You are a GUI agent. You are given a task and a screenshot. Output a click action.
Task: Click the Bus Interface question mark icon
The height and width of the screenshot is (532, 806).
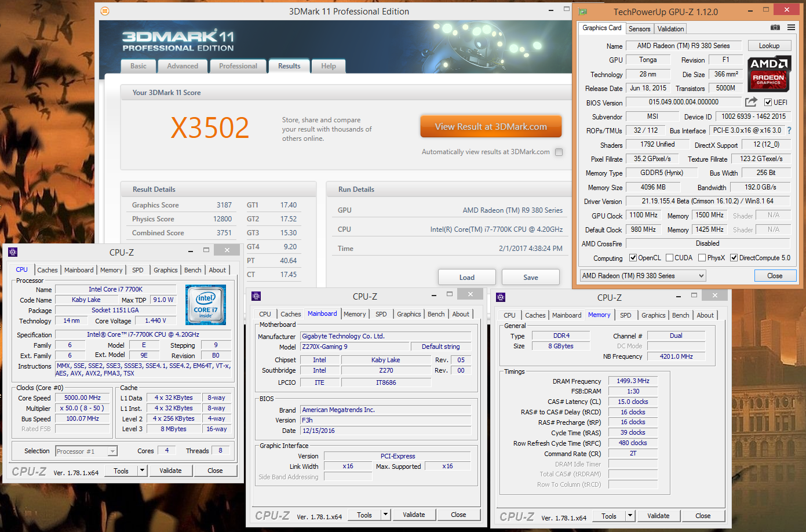pyautogui.click(x=789, y=130)
